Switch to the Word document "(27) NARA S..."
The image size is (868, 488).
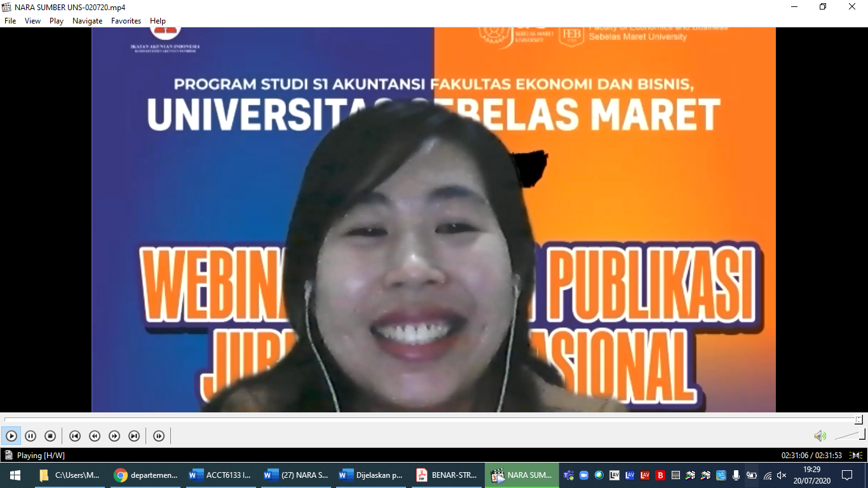[295, 475]
